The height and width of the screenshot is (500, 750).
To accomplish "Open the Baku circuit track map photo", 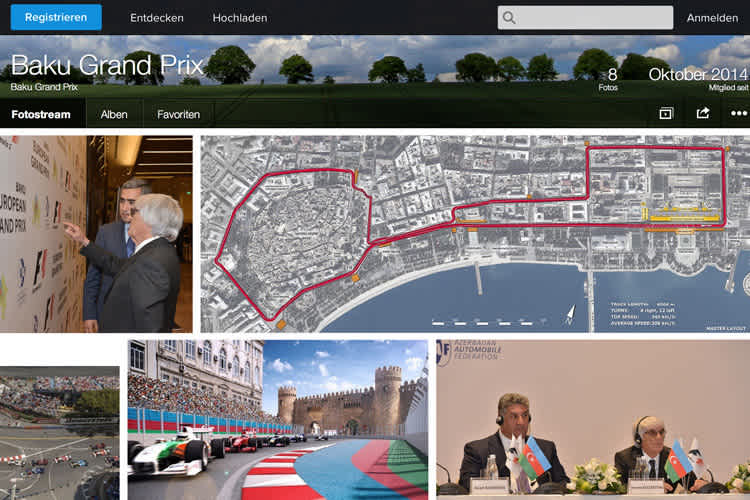I will [475, 234].
